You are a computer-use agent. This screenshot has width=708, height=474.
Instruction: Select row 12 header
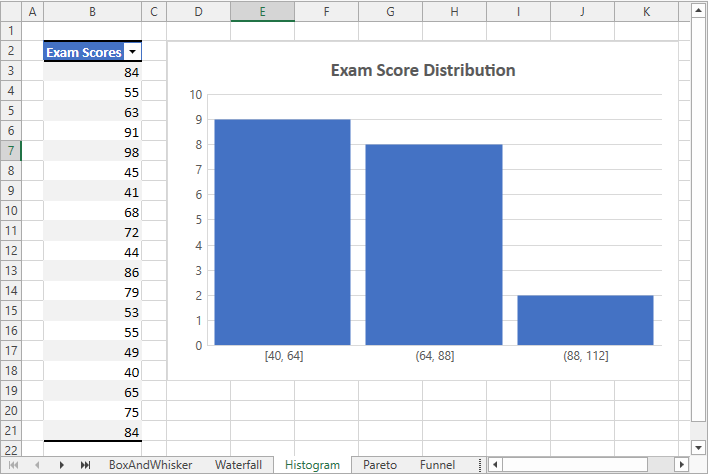[11, 251]
